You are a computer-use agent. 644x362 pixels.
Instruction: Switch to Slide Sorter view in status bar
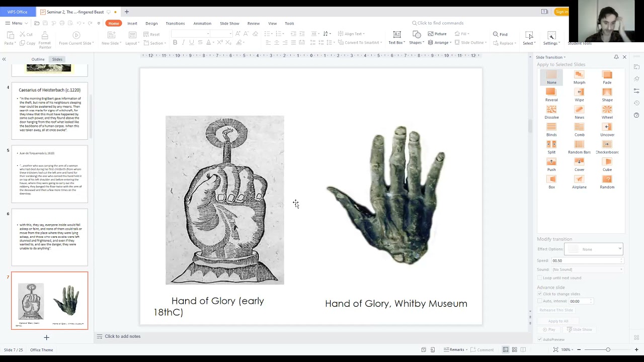(x=515, y=349)
